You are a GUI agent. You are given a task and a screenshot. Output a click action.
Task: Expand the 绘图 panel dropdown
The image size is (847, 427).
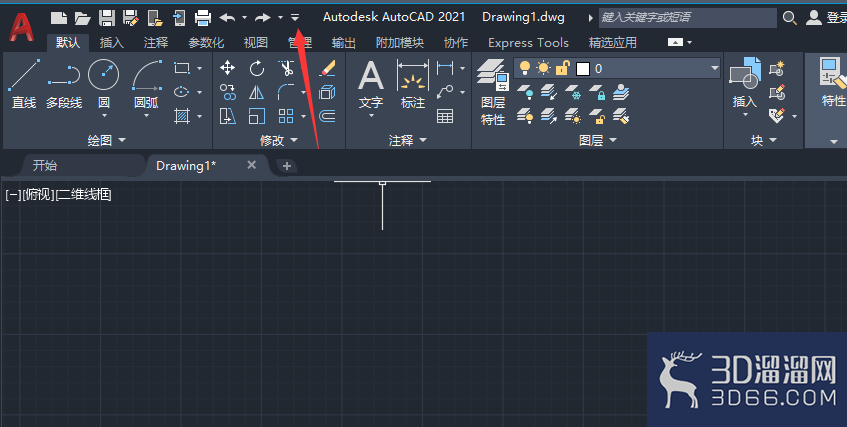pyautogui.click(x=106, y=141)
